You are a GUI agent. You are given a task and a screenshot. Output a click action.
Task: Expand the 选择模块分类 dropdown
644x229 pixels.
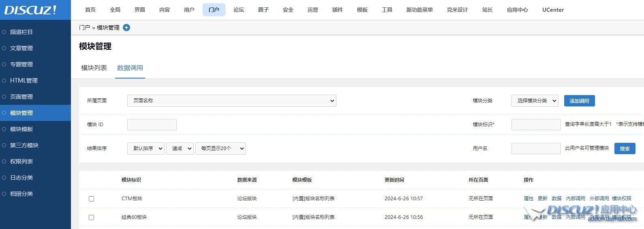click(x=535, y=101)
